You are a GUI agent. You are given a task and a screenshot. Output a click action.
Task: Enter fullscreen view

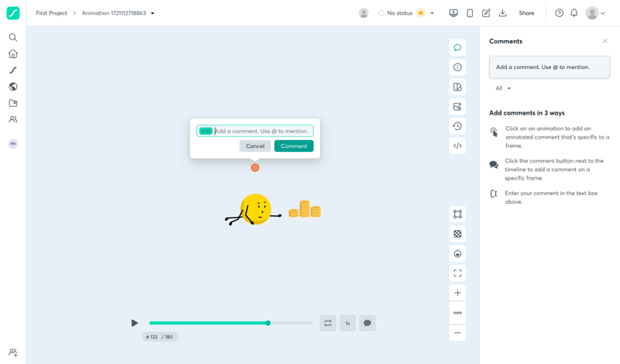[x=457, y=273]
